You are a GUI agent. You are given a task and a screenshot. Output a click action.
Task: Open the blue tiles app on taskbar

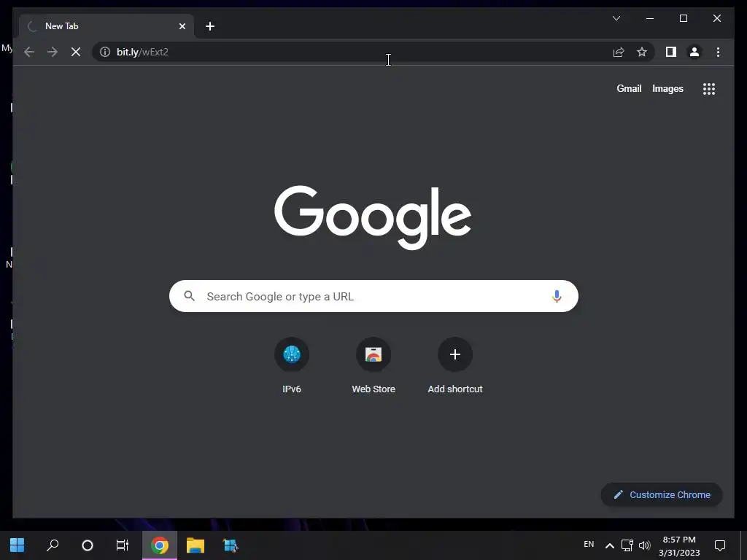[x=231, y=545]
